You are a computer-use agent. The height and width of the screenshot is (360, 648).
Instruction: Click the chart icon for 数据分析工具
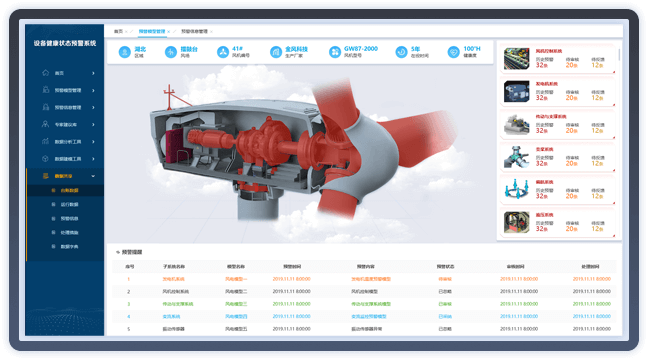click(x=45, y=141)
